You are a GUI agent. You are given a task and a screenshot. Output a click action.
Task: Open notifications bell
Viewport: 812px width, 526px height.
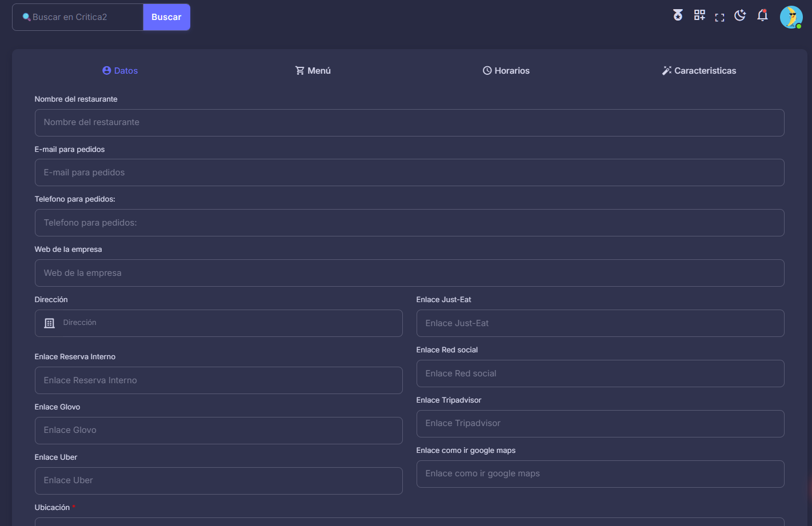pyautogui.click(x=762, y=15)
